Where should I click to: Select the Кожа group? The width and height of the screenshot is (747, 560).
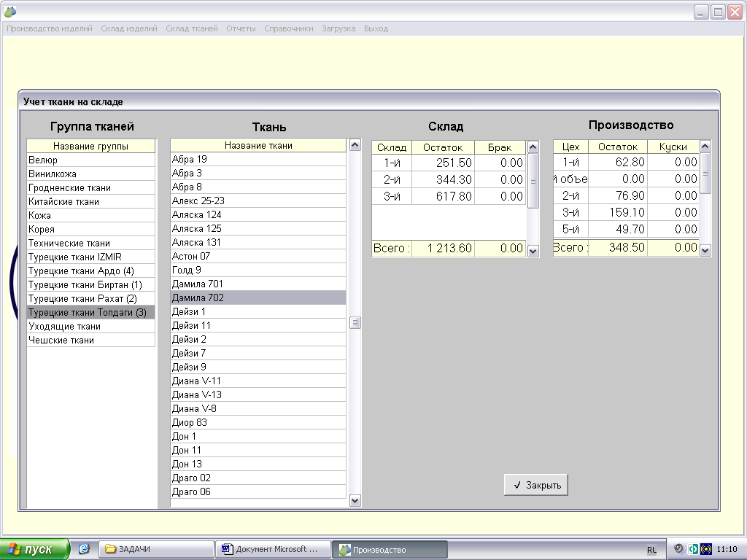pos(91,215)
